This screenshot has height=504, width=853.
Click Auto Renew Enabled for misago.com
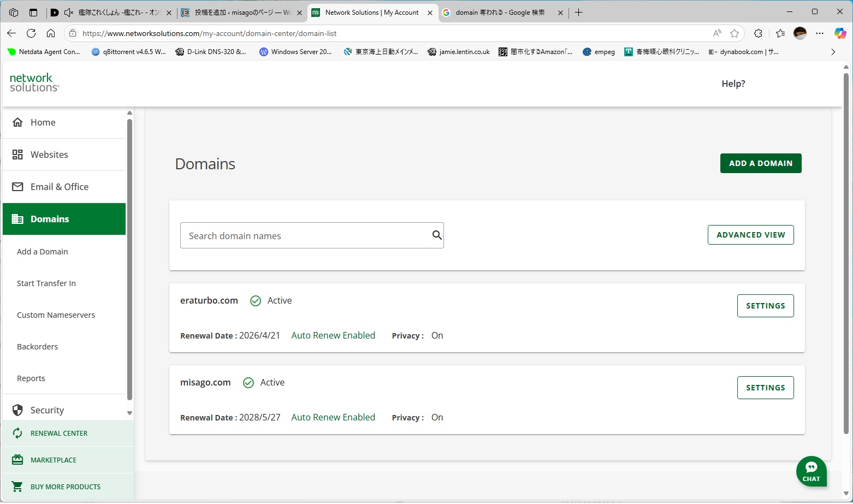333,417
